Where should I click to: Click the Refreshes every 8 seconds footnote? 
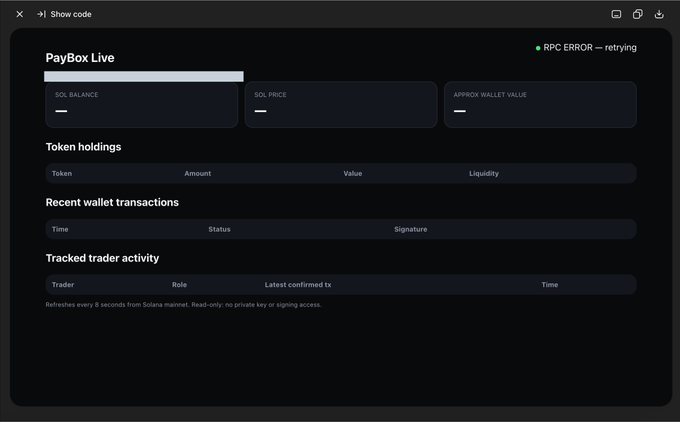click(183, 305)
